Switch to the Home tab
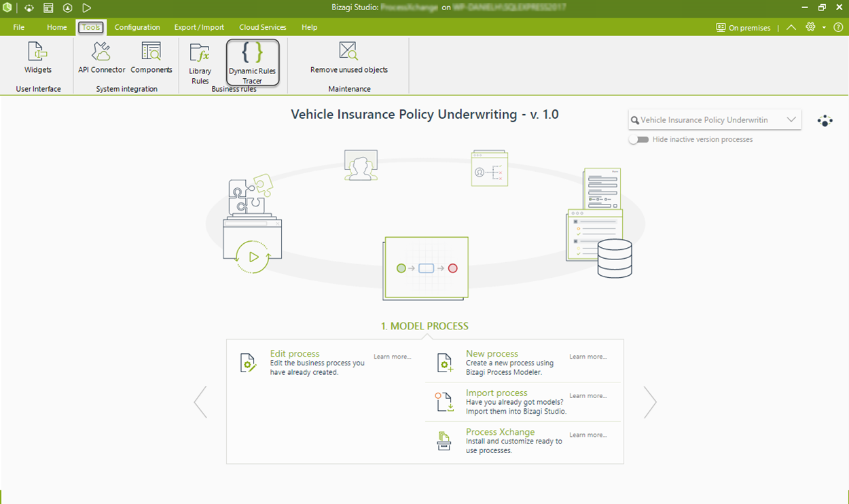Viewport: 849px width, 504px height. pos(57,27)
